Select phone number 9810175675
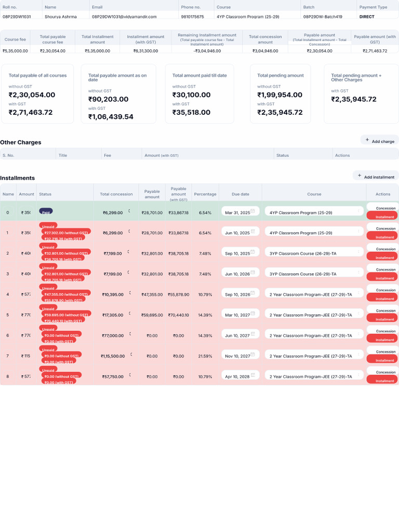The width and height of the screenshot is (399, 532). coord(192,17)
